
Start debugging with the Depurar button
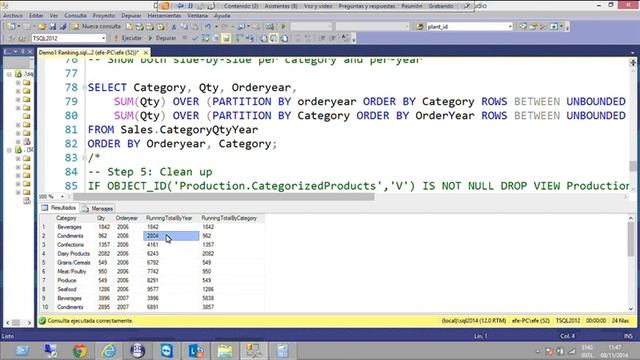[x=162, y=38]
